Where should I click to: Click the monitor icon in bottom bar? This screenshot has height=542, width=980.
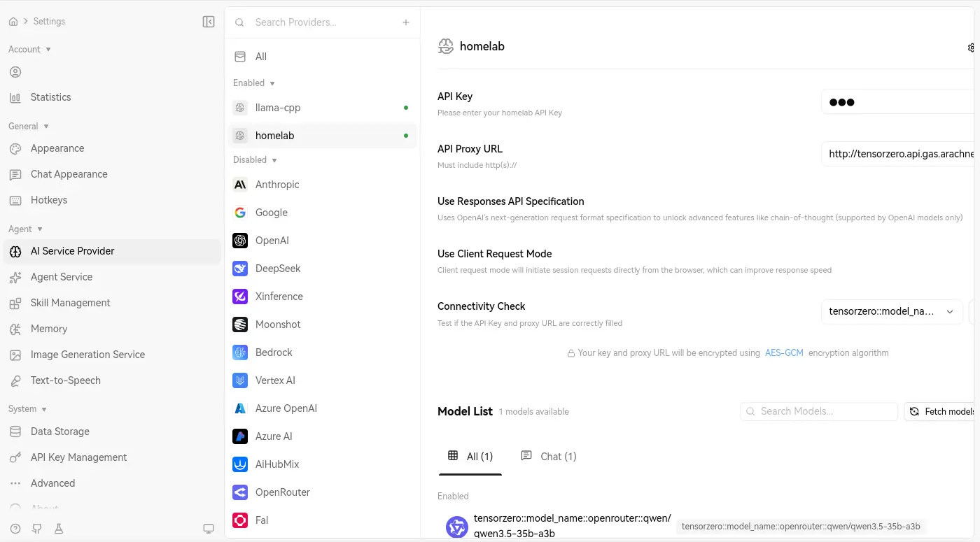coord(208,529)
